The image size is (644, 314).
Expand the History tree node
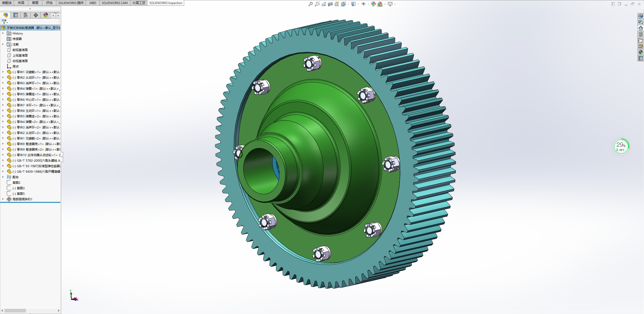[x=3, y=33]
